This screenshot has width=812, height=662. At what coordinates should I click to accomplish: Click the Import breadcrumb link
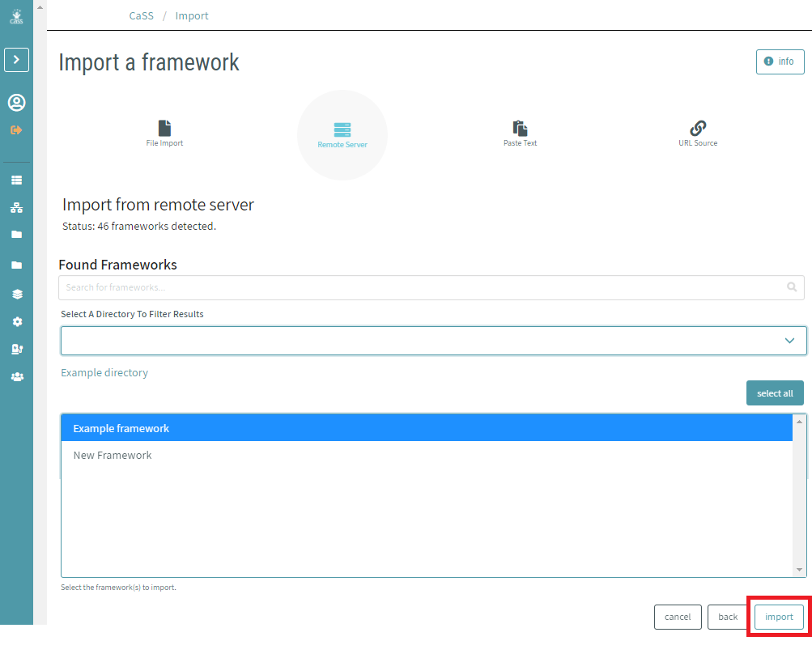pyautogui.click(x=192, y=15)
